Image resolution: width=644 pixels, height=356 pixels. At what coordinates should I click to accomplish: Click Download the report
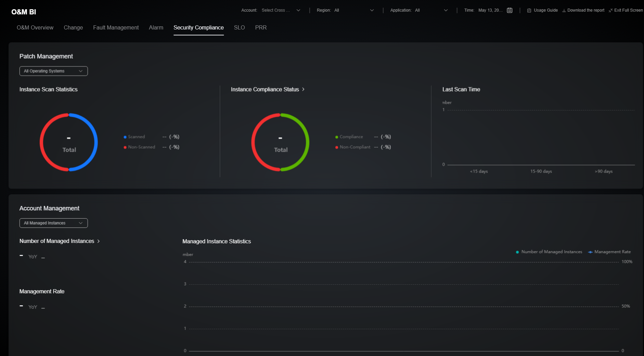(x=586, y=10)
